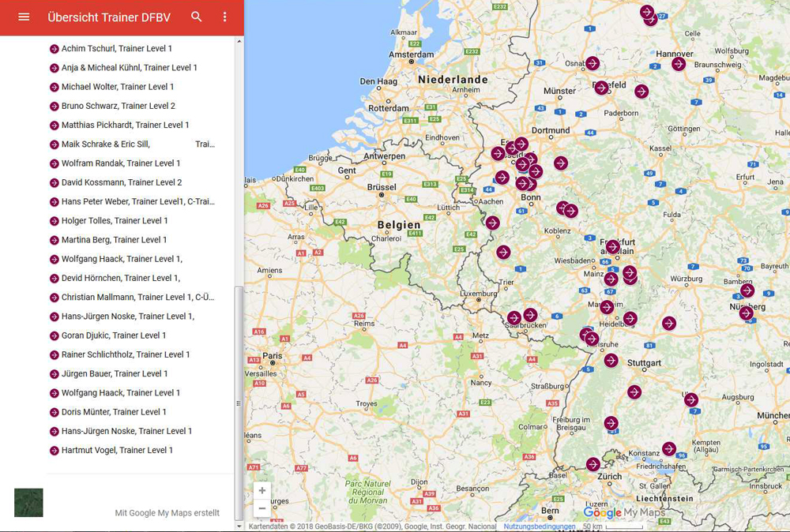Select Martina Berg, Trainer Level 1

tap(115, 240)
